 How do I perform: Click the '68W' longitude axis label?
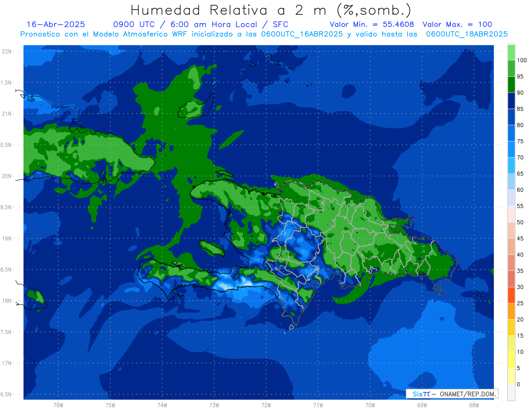(x=473, y=405)
